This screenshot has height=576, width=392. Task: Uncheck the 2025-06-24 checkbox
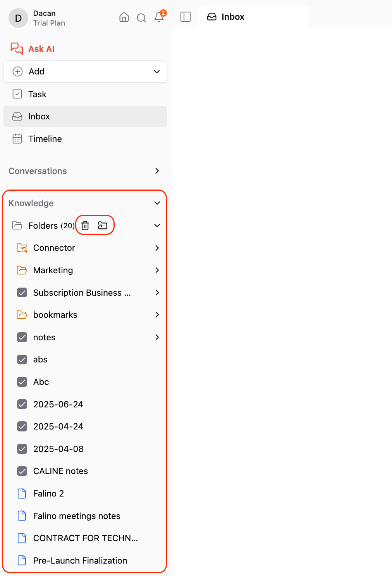click(x=22, y=404)
